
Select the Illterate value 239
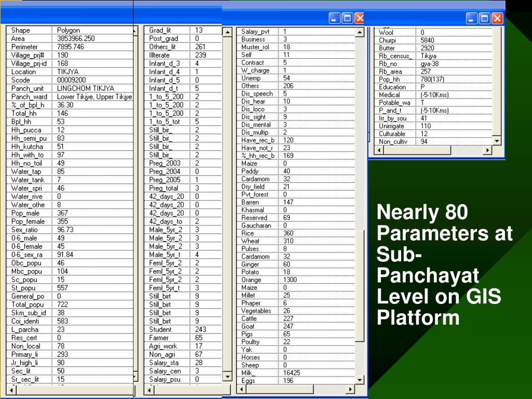pos(201,55)
